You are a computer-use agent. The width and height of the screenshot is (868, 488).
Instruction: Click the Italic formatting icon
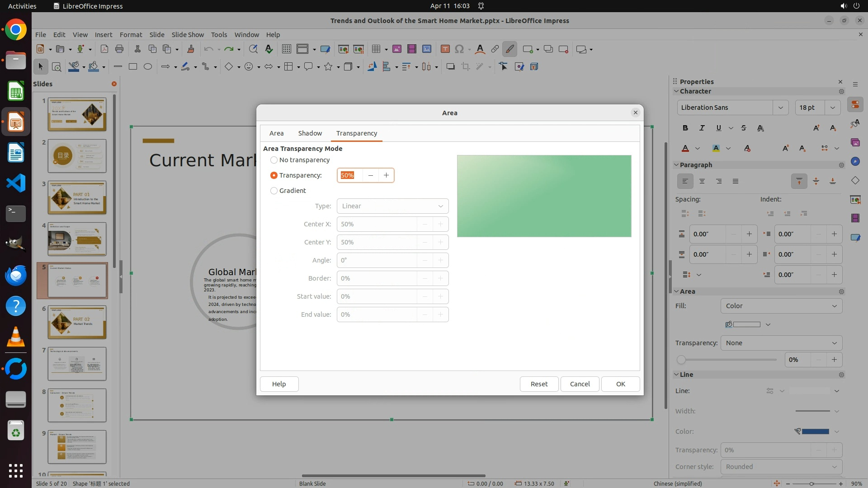point(702,128)
